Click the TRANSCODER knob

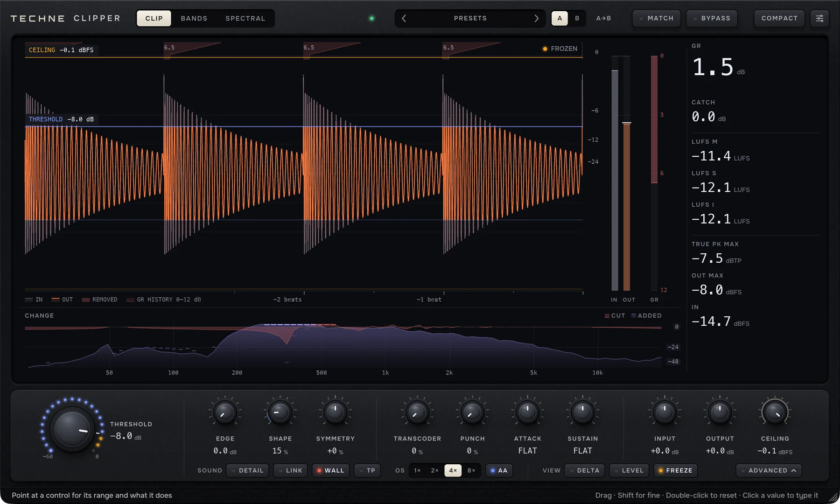417,413
